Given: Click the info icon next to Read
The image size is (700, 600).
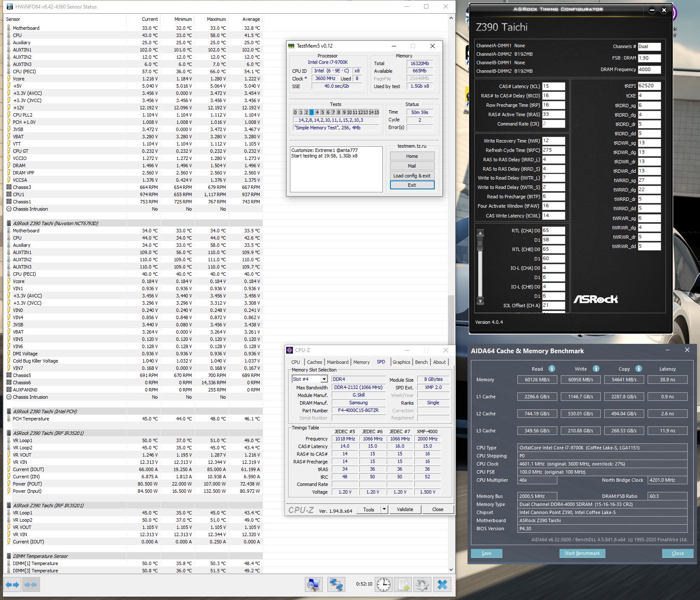Looking at the screenshot, I should [x=552, y=369].
